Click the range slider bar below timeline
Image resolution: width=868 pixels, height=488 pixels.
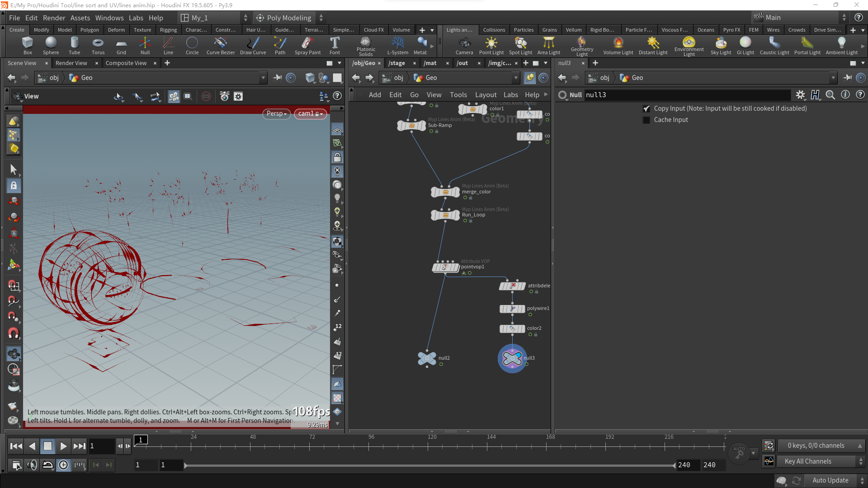pos(430,465)
